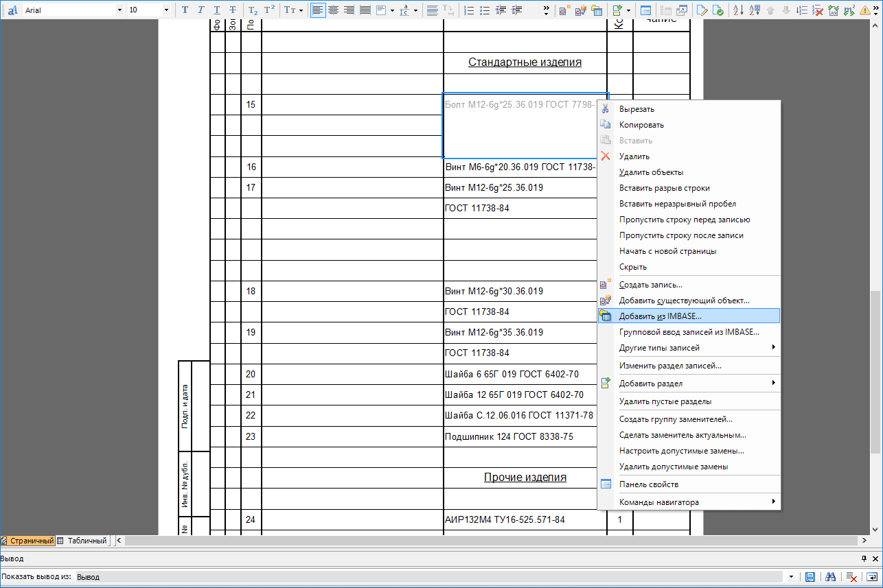The image size is (883, 588).
Task: Toggle italic text formatting
Action: [201, 10]
